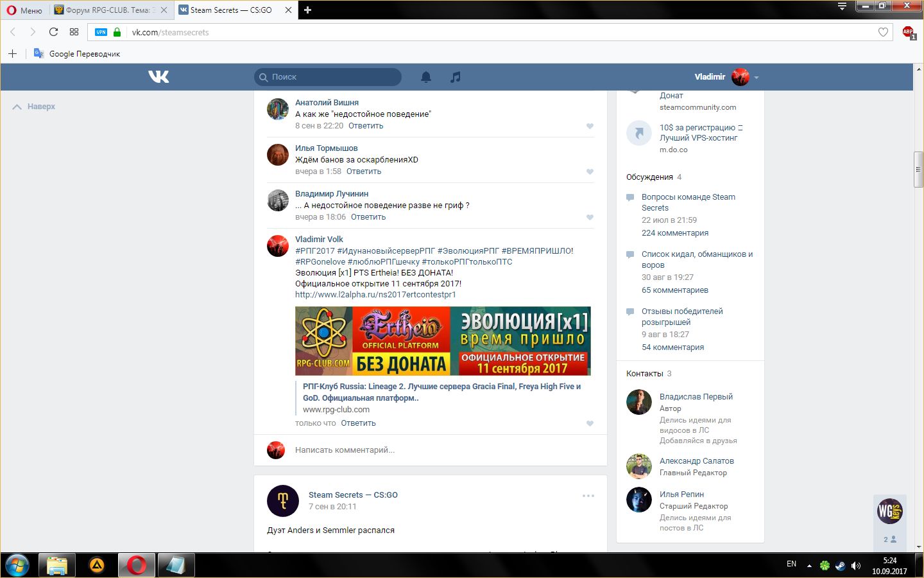Open РПГ-Клуб Russia link preview title

(x=441, y=392)
